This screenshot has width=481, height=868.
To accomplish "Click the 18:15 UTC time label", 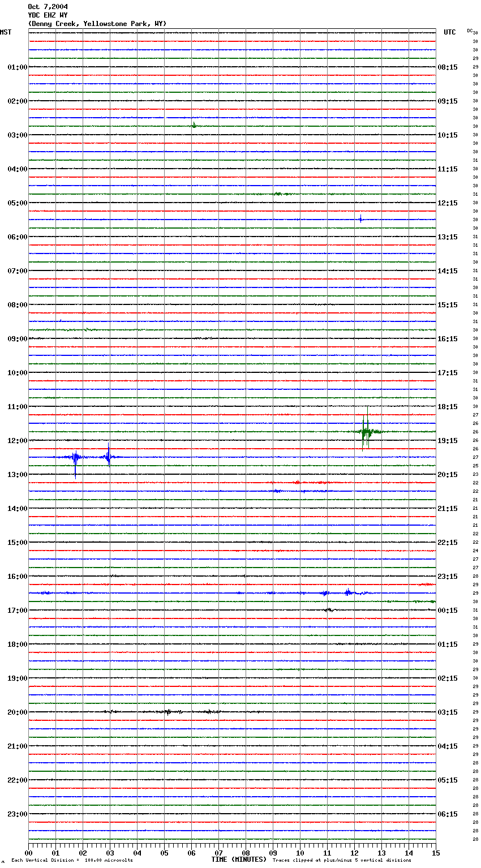I will [448, 407].
